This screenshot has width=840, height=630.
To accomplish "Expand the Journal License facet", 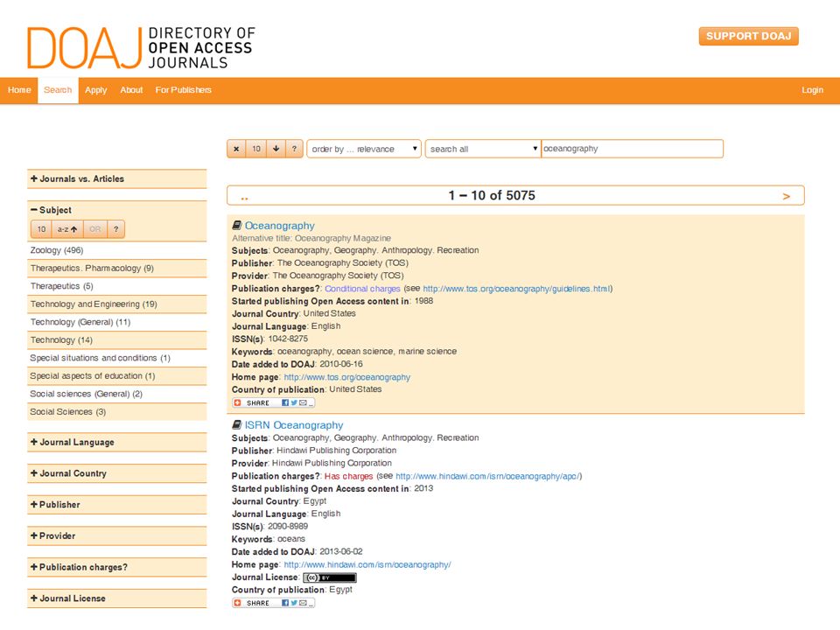I will (x=116, y=598).
